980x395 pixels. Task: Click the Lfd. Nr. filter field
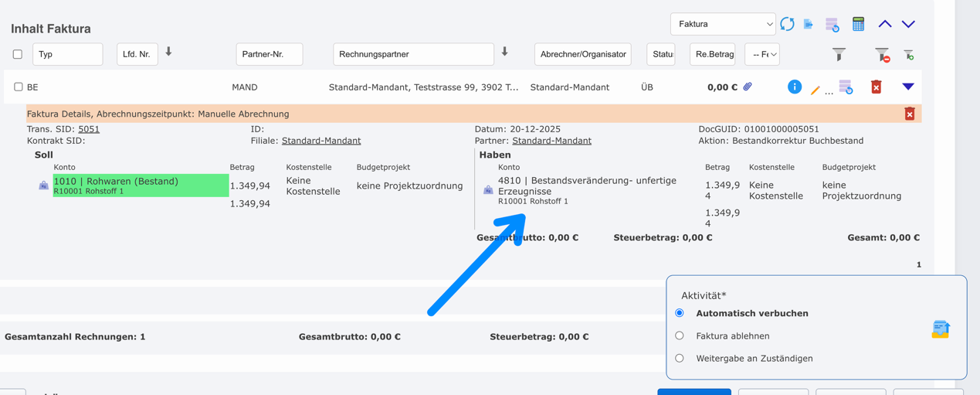coord(137,54)
